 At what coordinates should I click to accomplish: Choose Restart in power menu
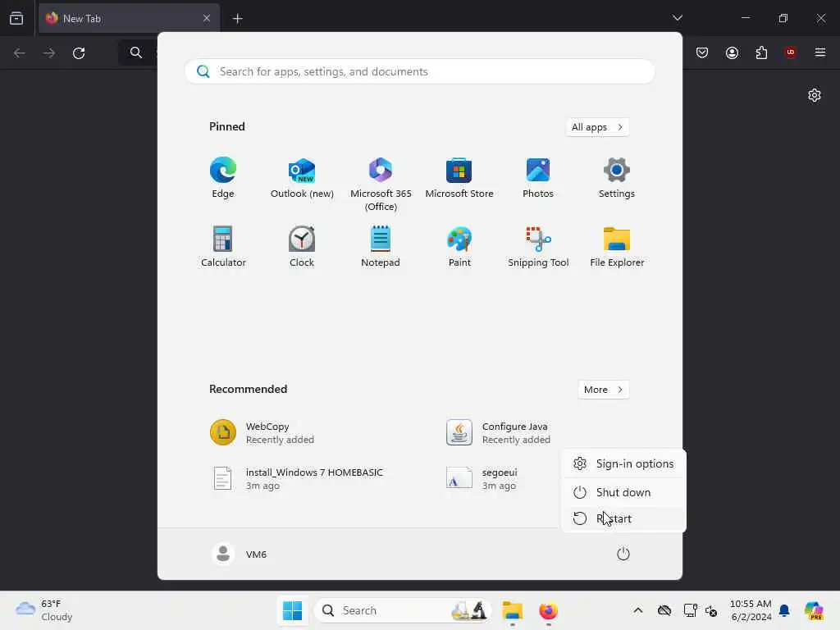623,518
